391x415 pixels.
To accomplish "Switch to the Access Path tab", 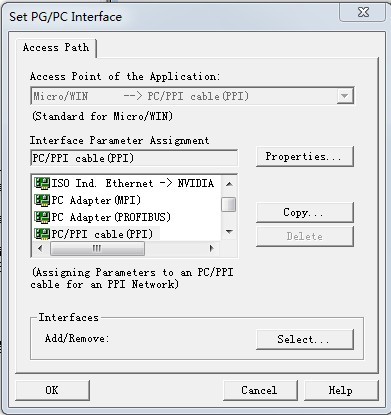I will click(x=56, y=48).
